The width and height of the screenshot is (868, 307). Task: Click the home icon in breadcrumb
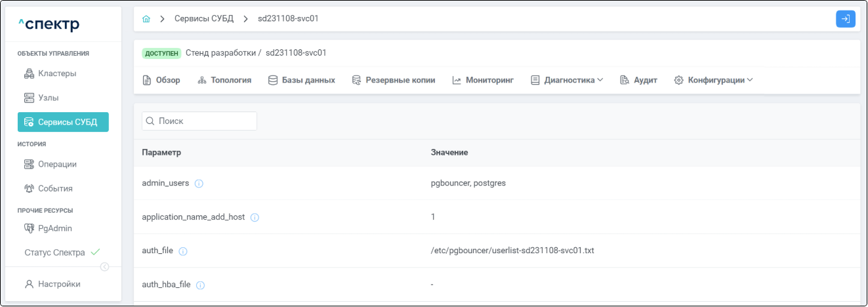(146, 19)
